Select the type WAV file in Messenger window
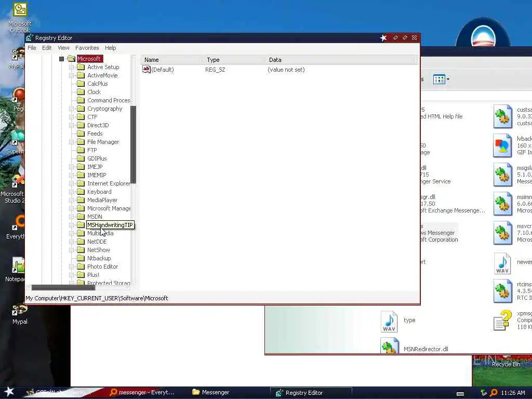The width and height of the screenshot is (532, 399). click(x=389, y=321)
